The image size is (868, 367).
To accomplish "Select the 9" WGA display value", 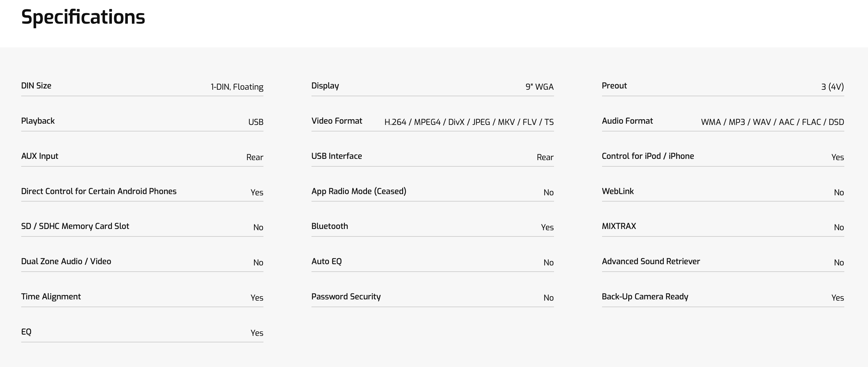I will [x=539, y=87].
